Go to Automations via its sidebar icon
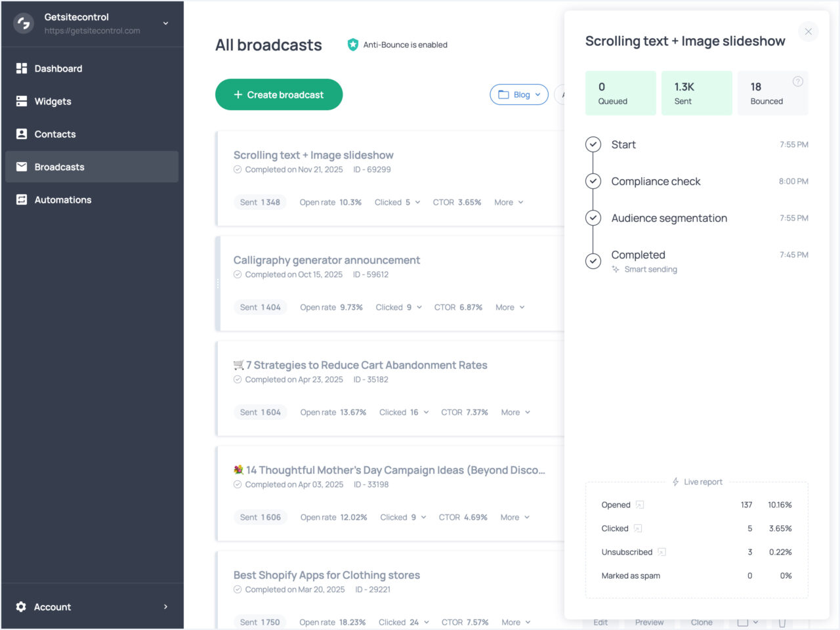The image size is (840, 630). pos(21,199)
